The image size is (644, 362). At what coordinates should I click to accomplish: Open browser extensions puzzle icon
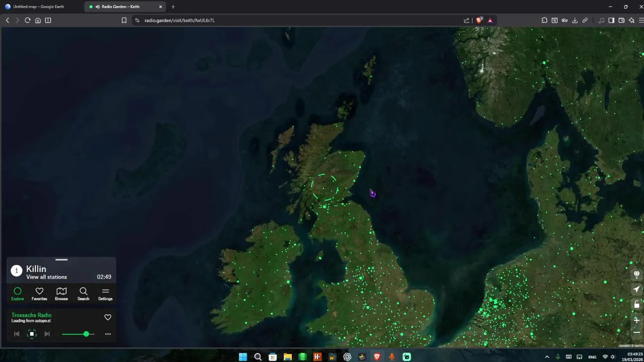tap(544, 20)
